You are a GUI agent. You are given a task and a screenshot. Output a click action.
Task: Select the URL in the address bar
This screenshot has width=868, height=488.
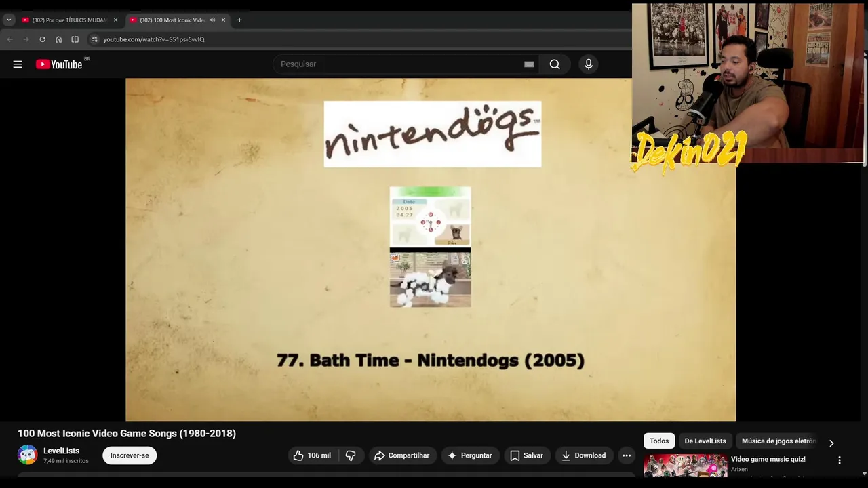coord(154,39)
